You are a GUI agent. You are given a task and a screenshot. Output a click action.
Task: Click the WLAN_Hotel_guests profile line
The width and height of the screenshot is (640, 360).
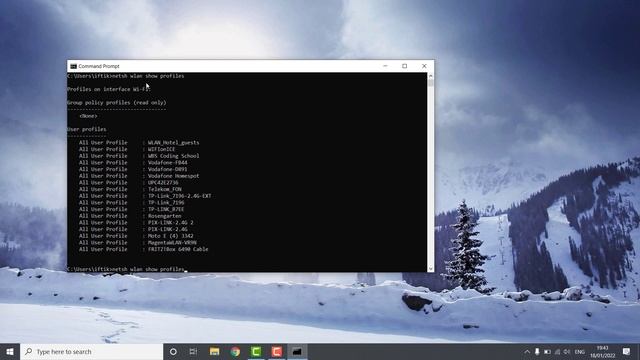pos(139,142)
